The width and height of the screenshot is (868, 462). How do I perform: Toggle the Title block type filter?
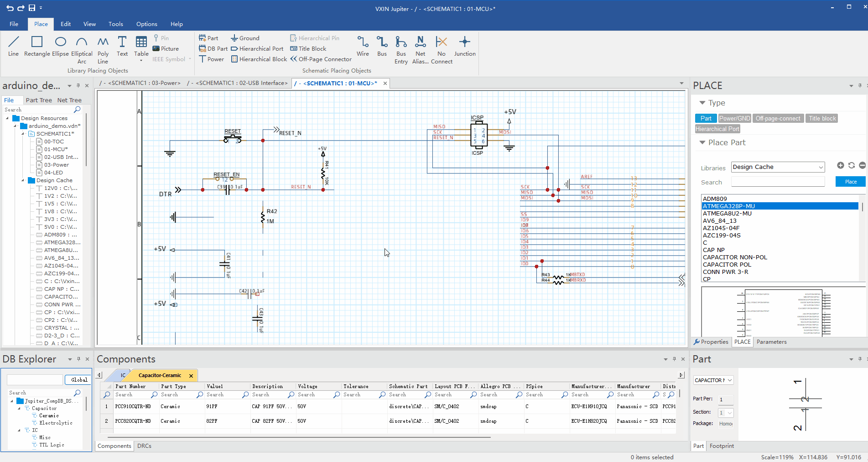[822, 118]
